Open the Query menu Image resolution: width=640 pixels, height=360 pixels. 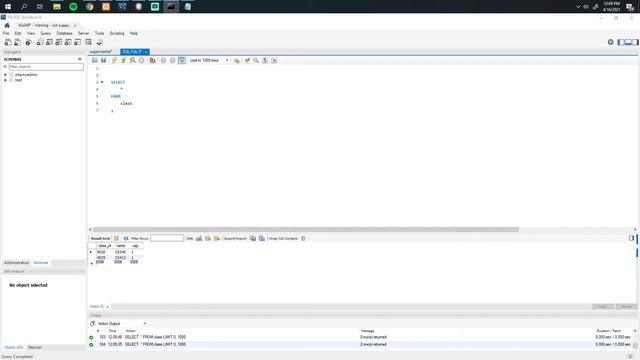coord(46,33)
